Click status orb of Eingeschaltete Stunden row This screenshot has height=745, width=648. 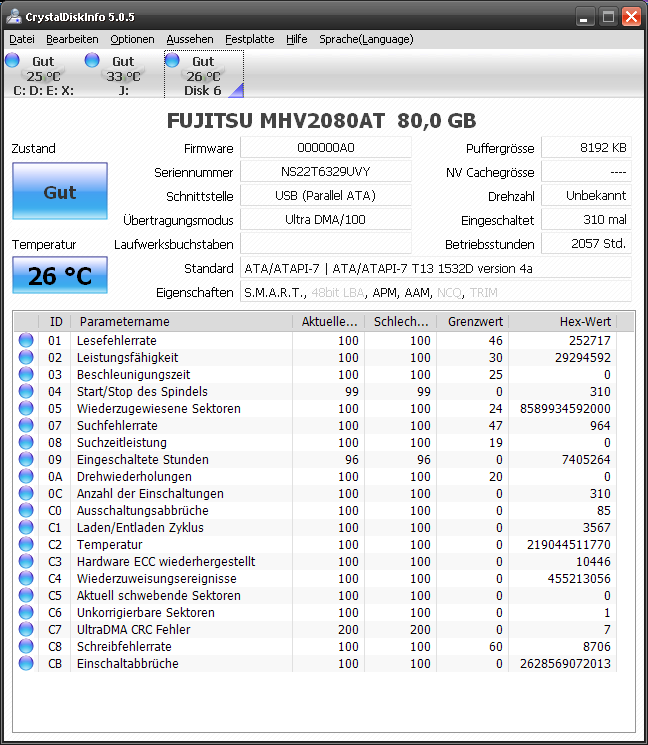click(x=26, y=459)
